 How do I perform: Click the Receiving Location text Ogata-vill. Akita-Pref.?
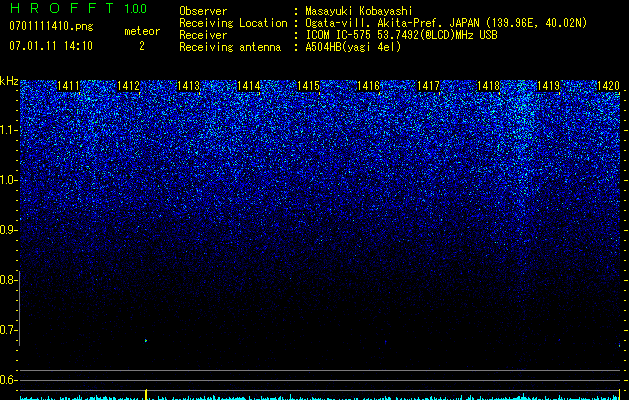click(x=375, y=23)
